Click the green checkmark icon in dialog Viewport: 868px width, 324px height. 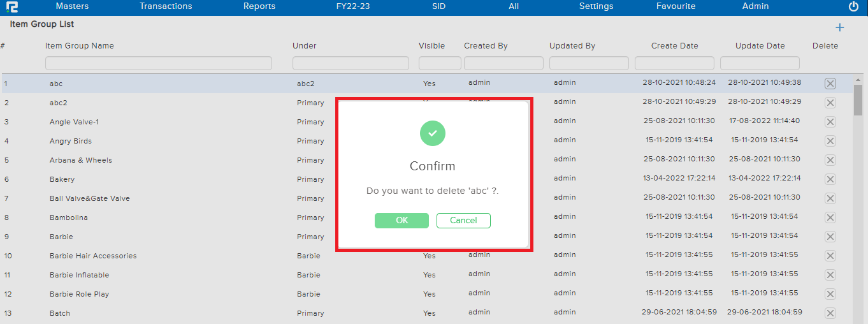pyautogui.click(x=432, y=133)
